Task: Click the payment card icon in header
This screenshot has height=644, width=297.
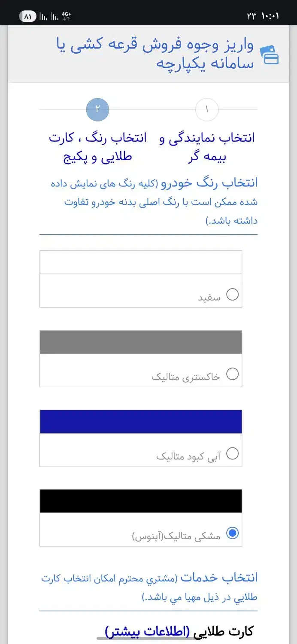Action: pyautogui.click(x=270, y=54)
